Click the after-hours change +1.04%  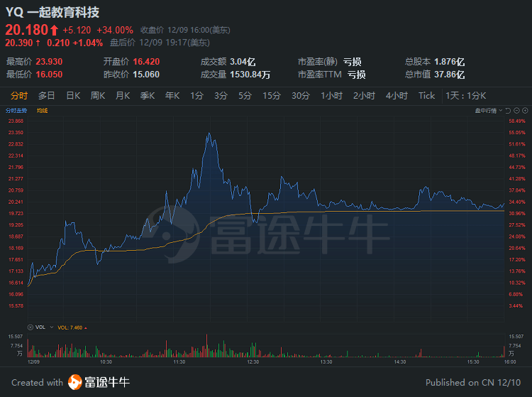pos(88,43)
